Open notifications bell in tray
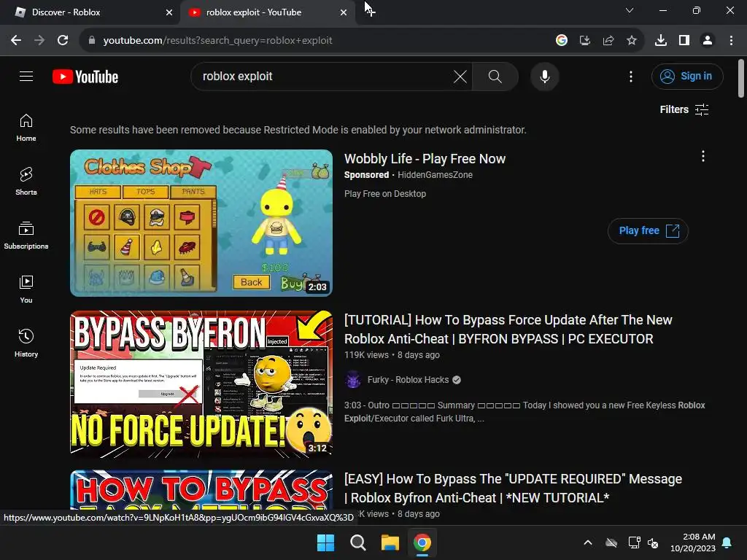 [x=727, y=542]
